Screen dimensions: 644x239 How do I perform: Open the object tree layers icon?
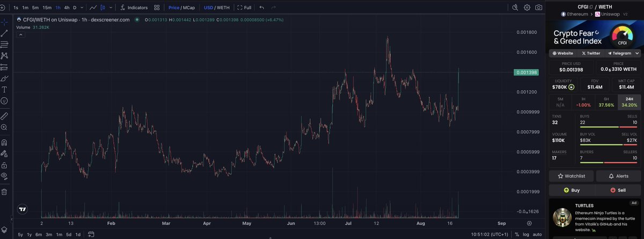tap(4, 229)
